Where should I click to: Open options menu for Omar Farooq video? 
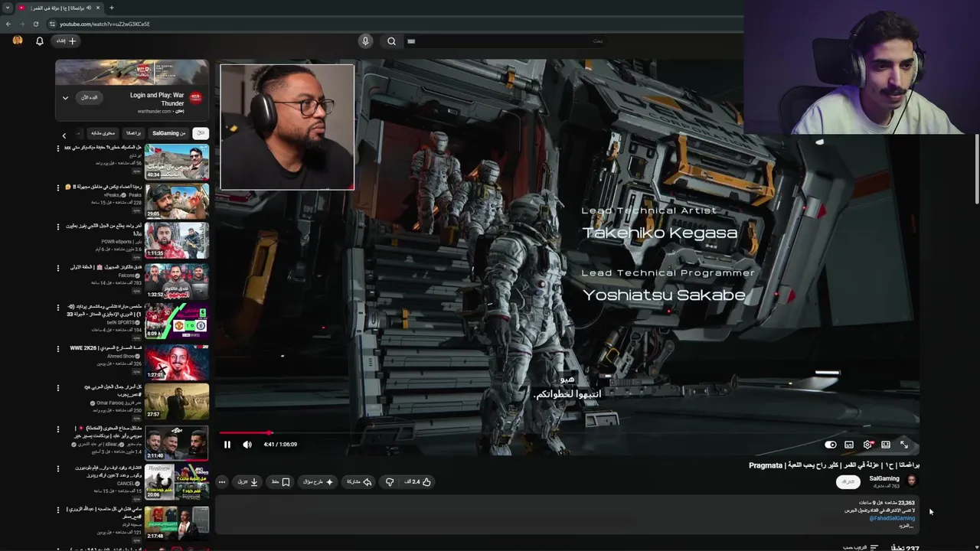58,388
